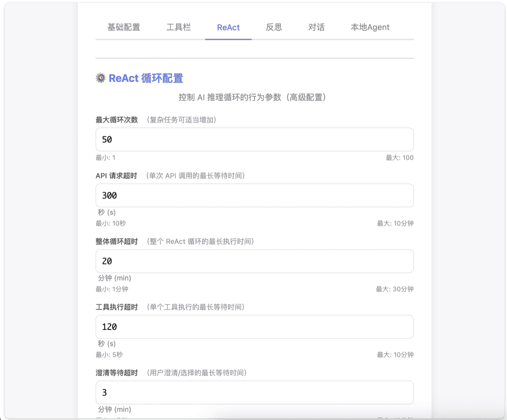507x420 pixels.
Task: Click the 最小: 10秒 range text
Action: [110, 223]
